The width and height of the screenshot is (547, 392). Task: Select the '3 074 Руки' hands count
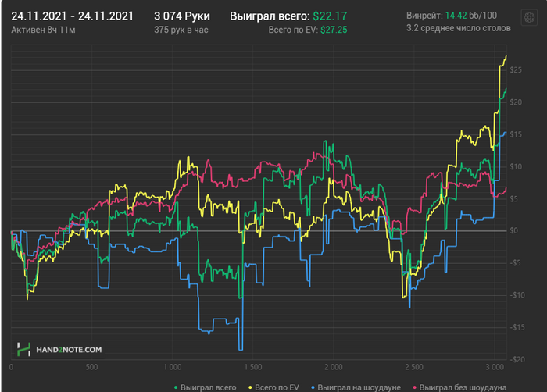182,16
